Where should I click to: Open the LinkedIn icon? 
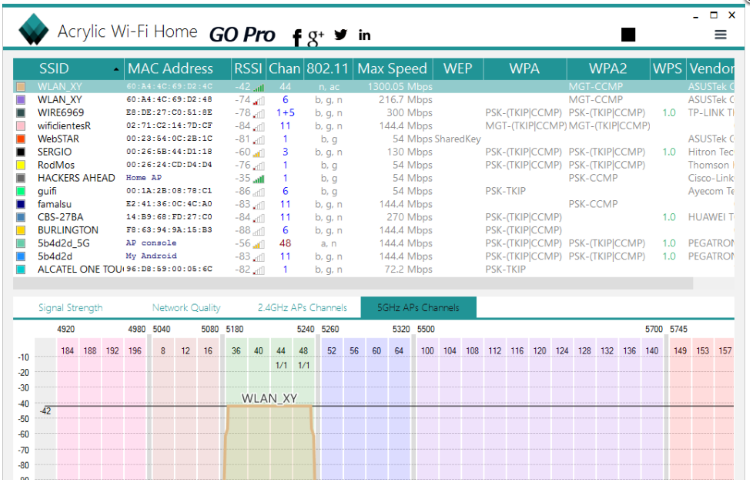(364, 35)
